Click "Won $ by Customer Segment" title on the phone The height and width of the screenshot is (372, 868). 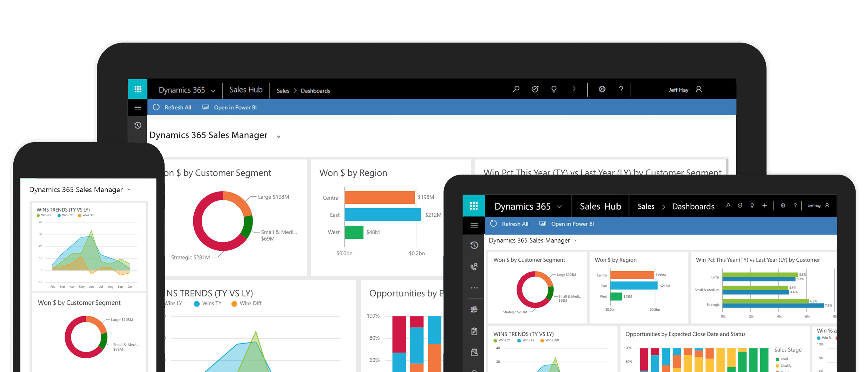79,303
